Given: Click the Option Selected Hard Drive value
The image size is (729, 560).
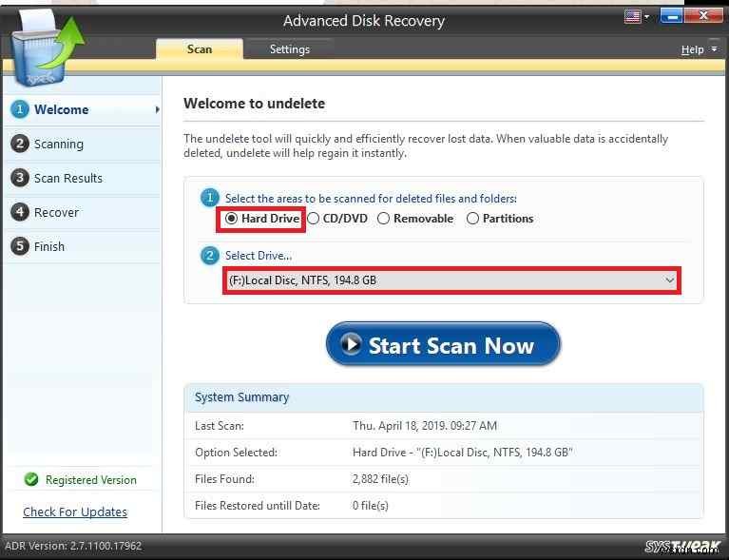Looking at the screenshot, I should [x=463, y=453].
